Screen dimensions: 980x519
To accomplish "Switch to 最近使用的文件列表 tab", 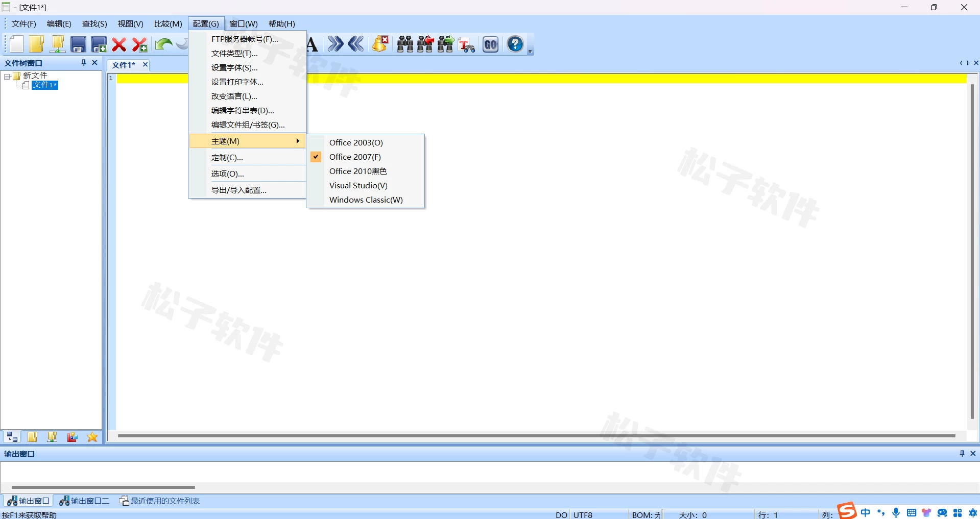I will click(159, 501).
